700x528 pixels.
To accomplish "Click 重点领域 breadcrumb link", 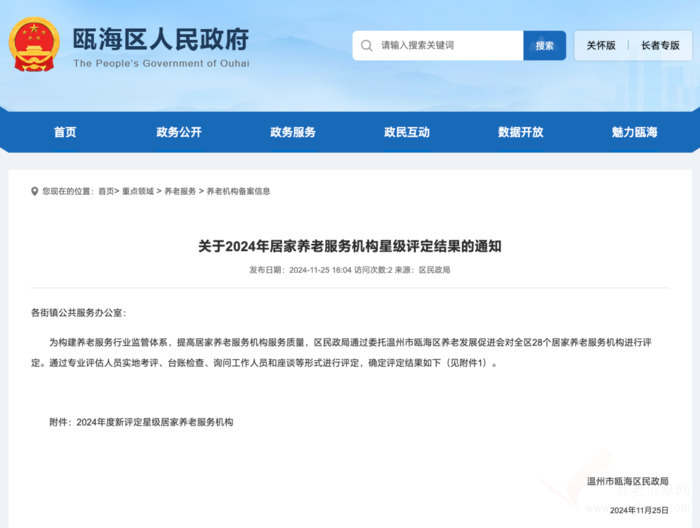I will [138, 191].
